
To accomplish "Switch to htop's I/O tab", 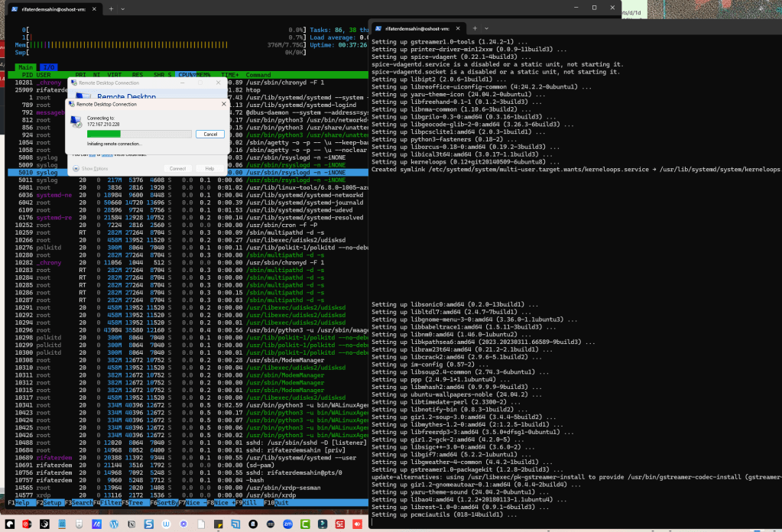I will 48,67.
